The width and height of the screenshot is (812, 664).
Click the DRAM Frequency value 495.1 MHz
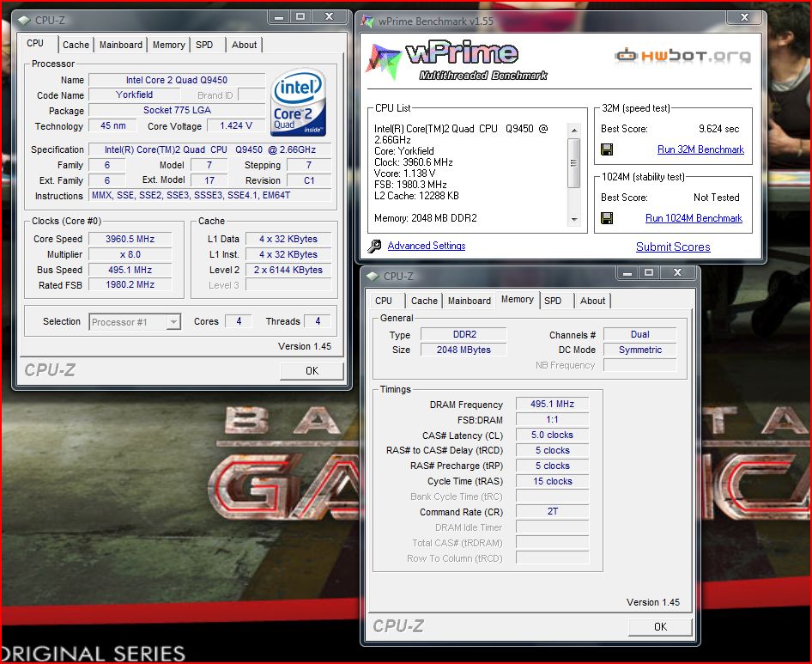click(552, 404)
